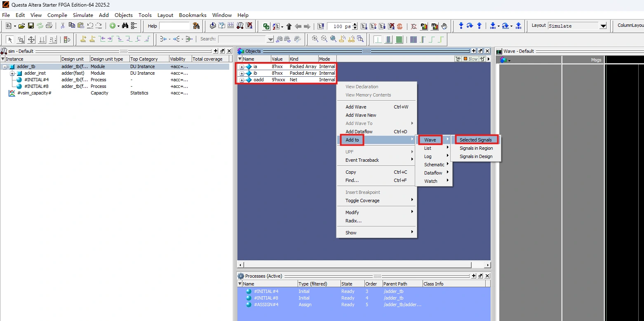The width and height of the screenshot is (644, 321).
Task: Click Signals in Design submenu entry
Action: (x=476, y=156)
